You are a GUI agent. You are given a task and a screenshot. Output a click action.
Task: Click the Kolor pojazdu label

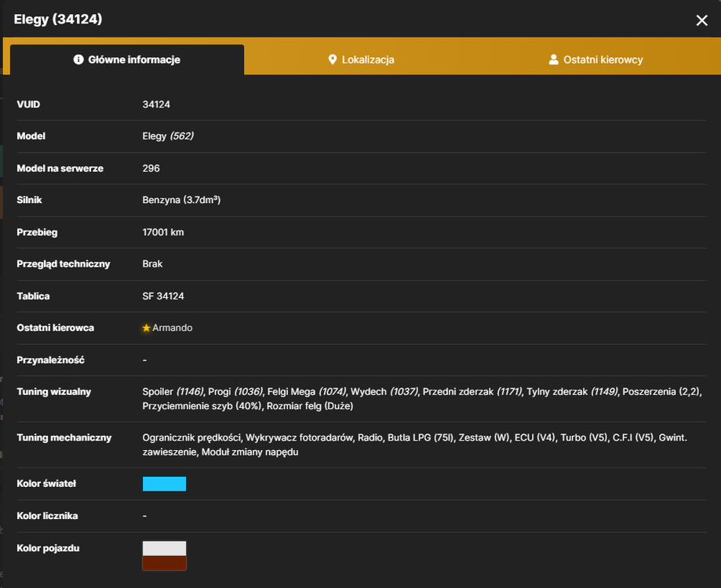coord(49,548)
